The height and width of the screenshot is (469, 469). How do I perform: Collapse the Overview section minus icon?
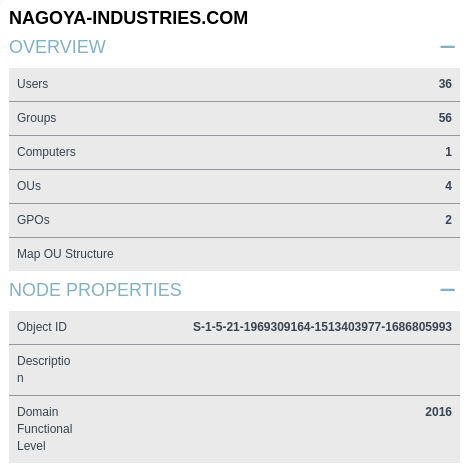447,47
